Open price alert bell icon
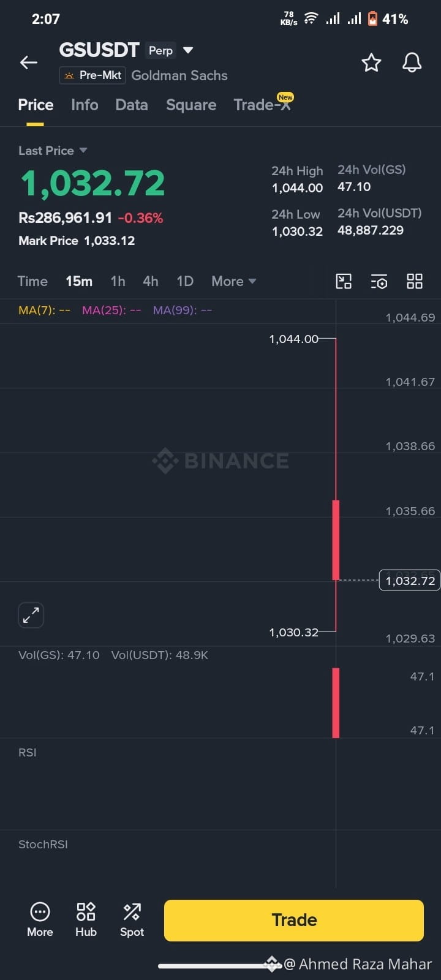This screenshot has width=441, height=980. click(x=412, y=62)
